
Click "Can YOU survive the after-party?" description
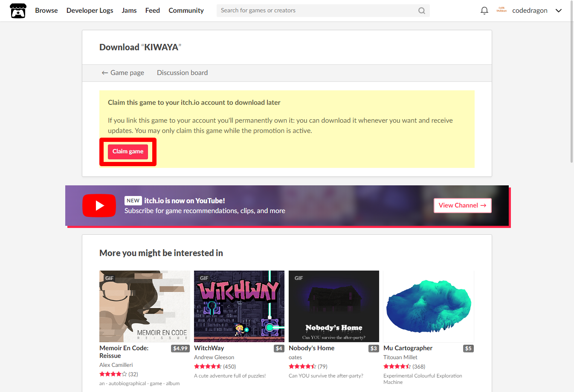326,376
